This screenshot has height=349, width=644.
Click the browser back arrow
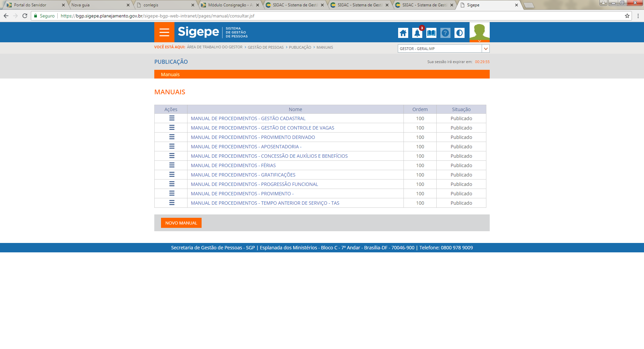point(6,16)
